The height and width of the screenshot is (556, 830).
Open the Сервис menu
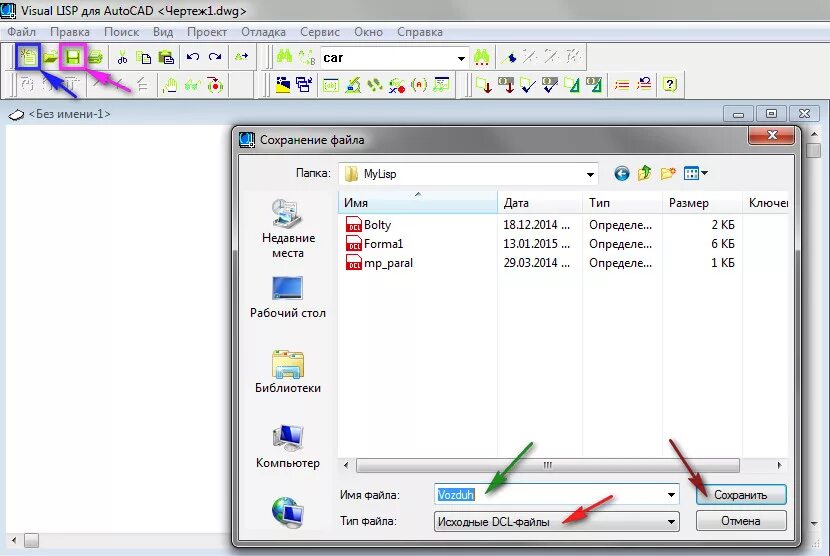tap(320, 32)
